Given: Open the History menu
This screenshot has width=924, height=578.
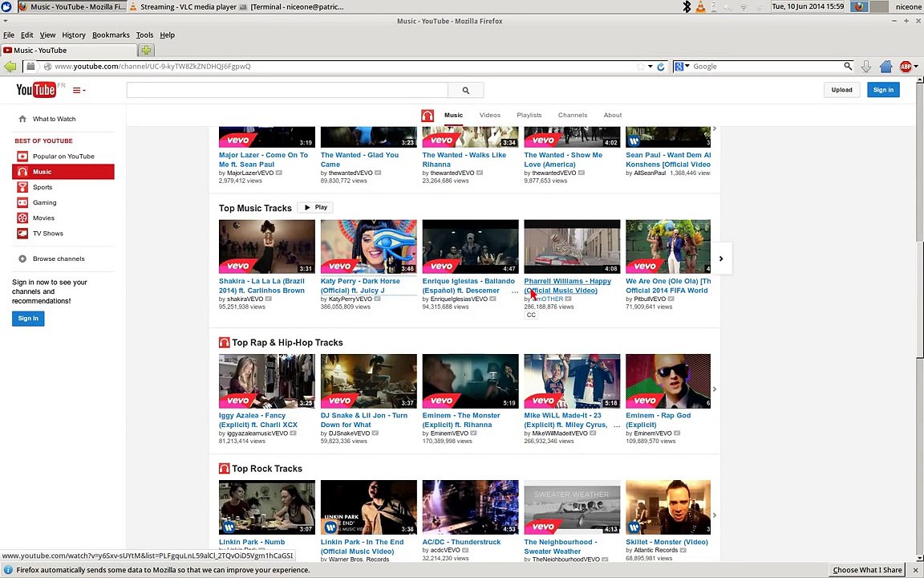Looking at the screenshot, I should tap(74, 35).
